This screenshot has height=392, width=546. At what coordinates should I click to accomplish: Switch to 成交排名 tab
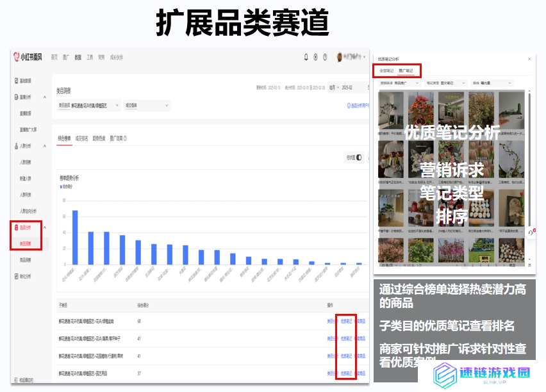[81, 138]
